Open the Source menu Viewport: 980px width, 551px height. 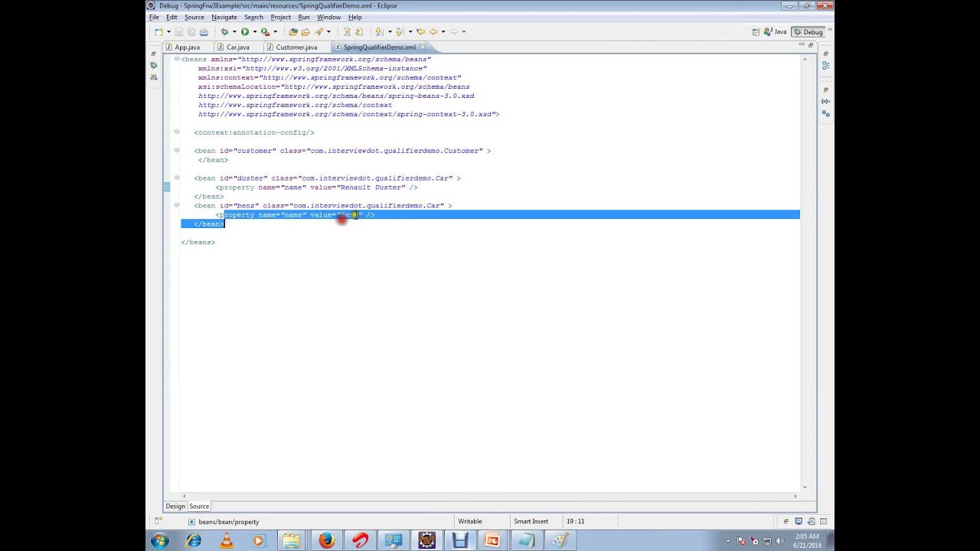[x=194, y=17]
